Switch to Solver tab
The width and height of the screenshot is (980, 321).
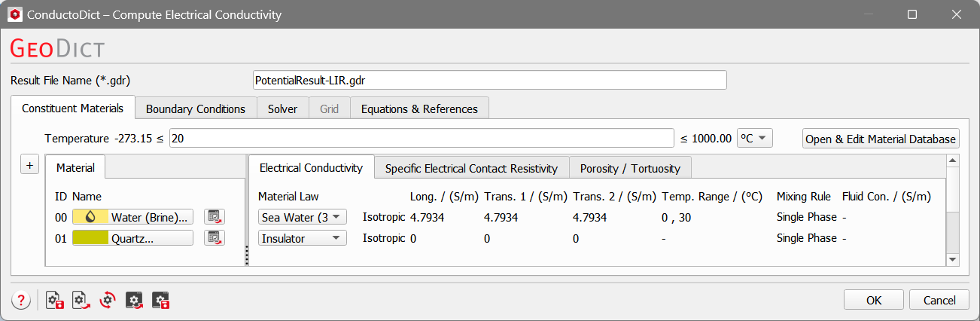pos(282,109)
